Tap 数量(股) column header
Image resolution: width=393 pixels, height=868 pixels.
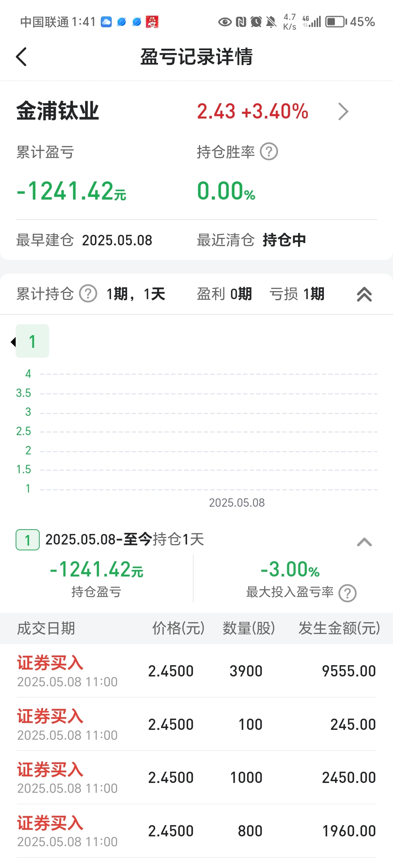click(x=249, y=628)
